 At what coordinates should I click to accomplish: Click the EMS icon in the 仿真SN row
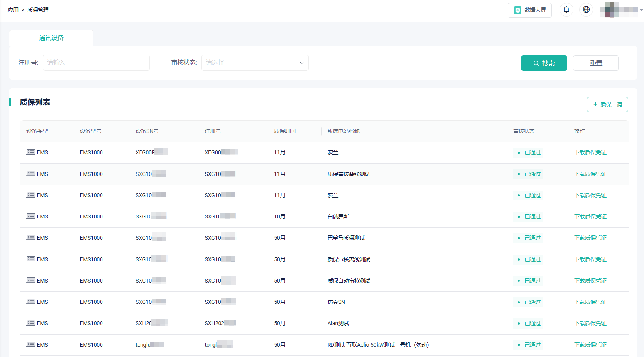point(31,302)
